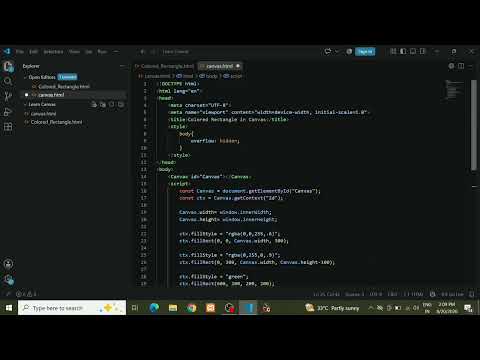
Task: Open the Explorer view in activity bar
Action: pos(8,67)
